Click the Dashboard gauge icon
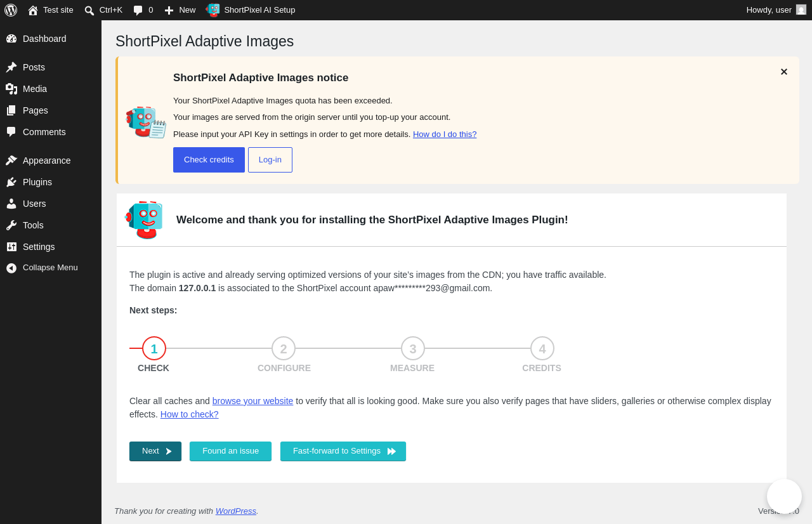 [11, 39]
